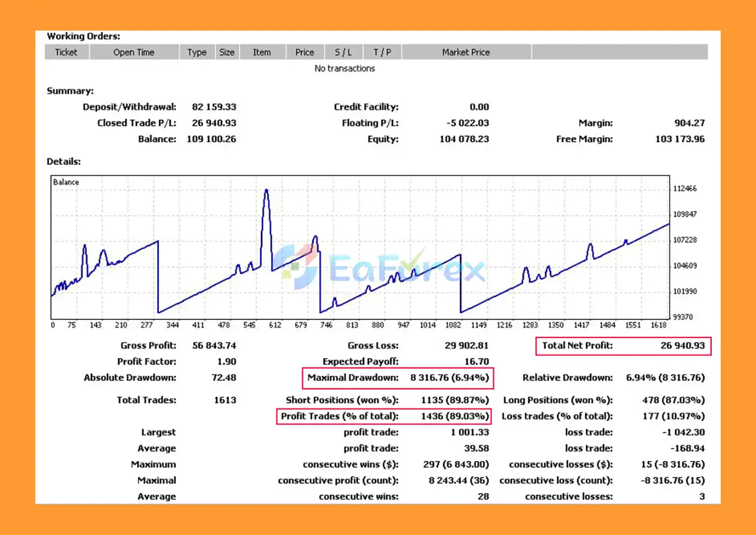756x535 pixels.
Task: Click the Size column header
Action: point(227,52)
